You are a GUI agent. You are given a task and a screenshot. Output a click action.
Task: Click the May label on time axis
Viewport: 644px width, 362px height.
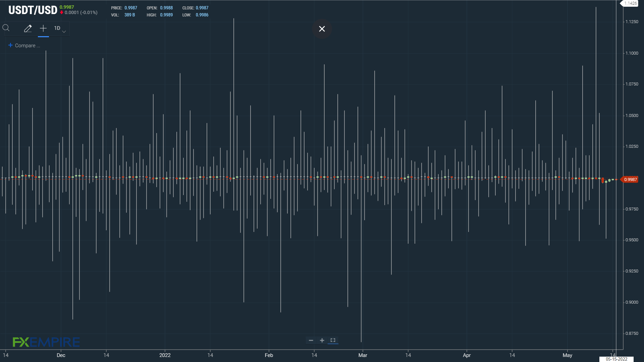[567, 355]
